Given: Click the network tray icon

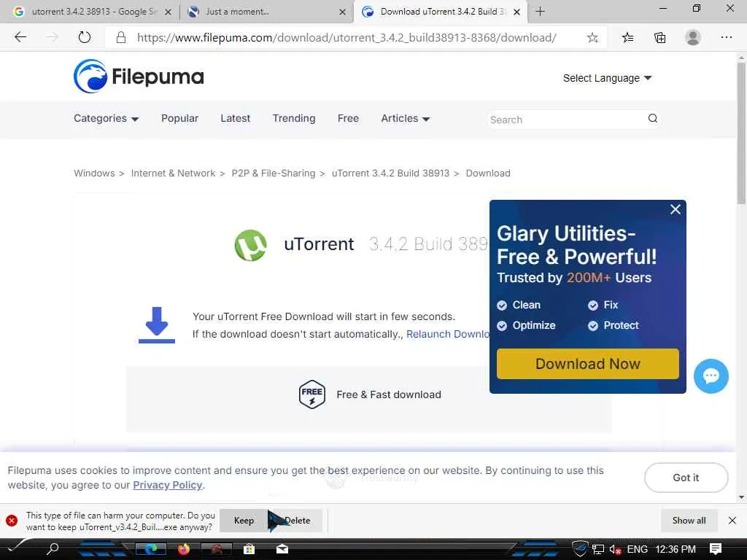Looking at the screenshot, I should click(x=598, y=550).
